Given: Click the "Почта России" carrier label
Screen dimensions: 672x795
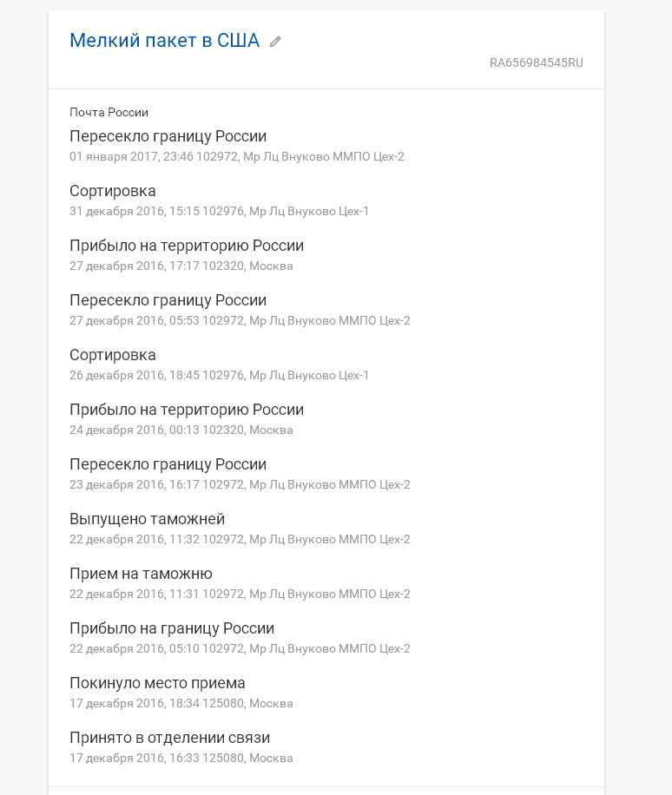Looking at the screenshot, I should point(109,112).
